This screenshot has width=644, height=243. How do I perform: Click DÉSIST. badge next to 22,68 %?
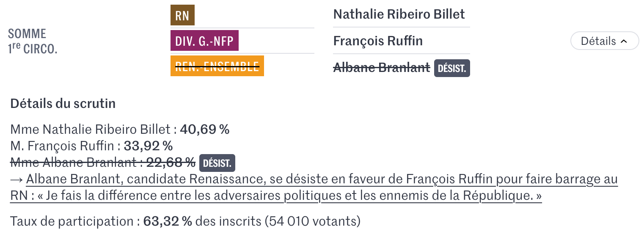(217, 163)
